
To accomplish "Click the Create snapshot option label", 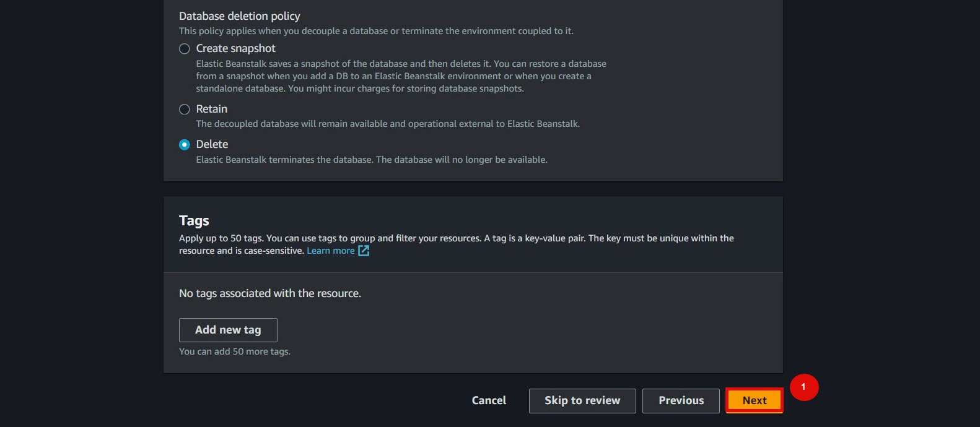I will point(236,48).
